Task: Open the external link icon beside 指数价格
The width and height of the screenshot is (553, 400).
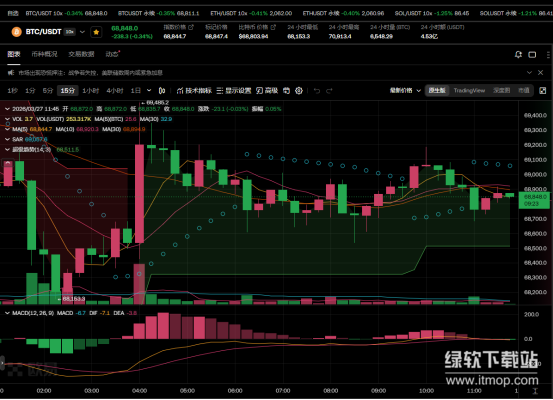Action: point(191,27)
